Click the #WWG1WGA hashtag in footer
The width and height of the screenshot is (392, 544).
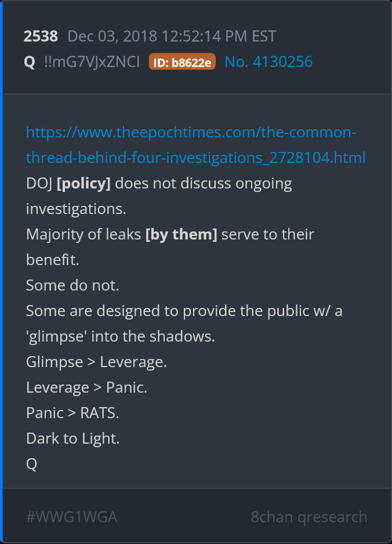click(x=72, y=517)
